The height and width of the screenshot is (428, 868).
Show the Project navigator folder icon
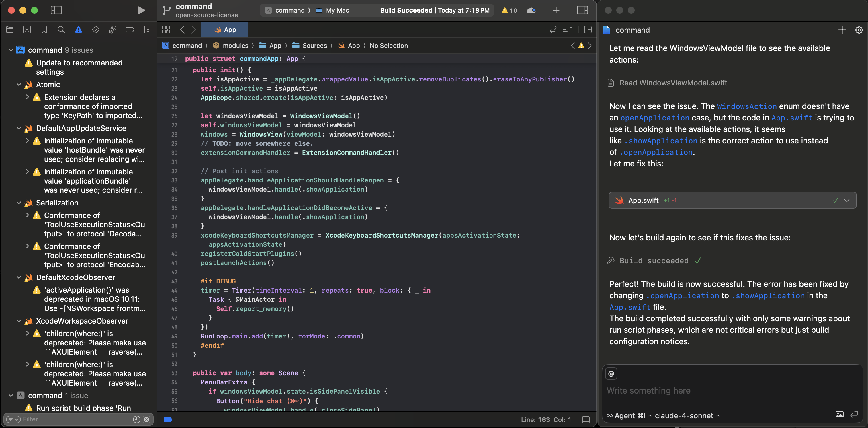click(10, 30)
